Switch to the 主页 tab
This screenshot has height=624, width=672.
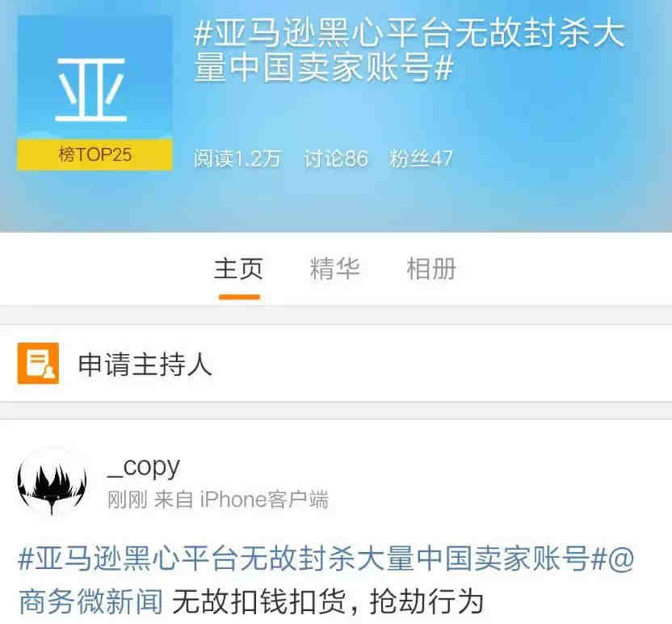239,269
